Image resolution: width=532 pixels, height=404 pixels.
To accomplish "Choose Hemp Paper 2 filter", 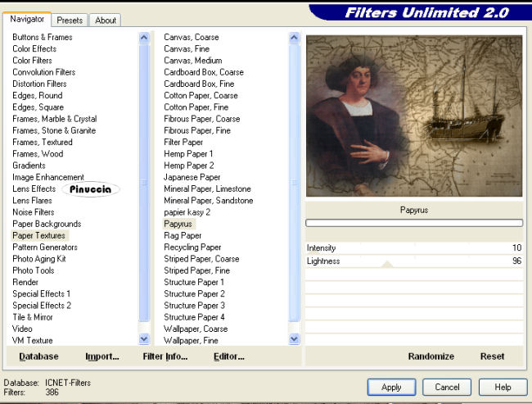I will click(x=188, y=166).
